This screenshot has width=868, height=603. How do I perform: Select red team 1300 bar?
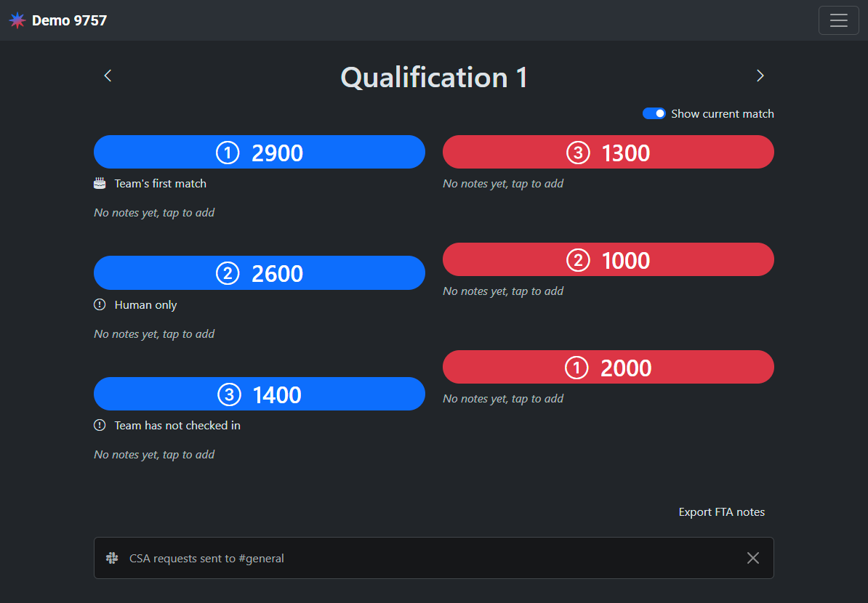[608, 153]
